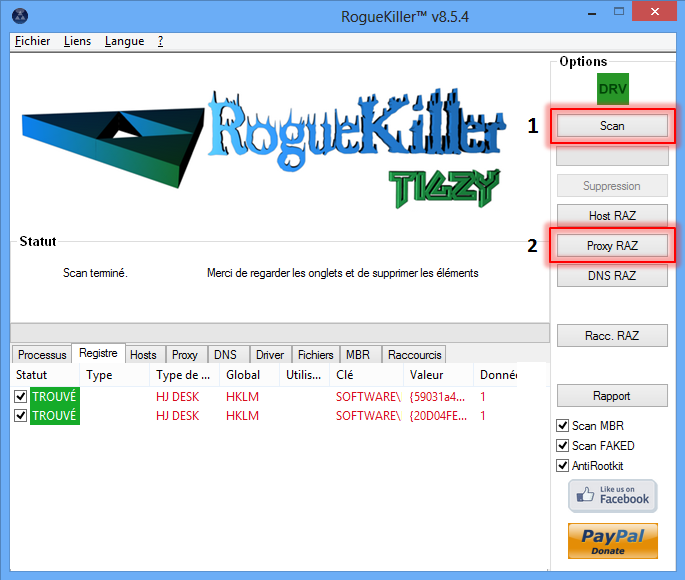This screenshot has height=580, width=685.
Task: Click the Host RAZ button
Action: pos(612,215)
